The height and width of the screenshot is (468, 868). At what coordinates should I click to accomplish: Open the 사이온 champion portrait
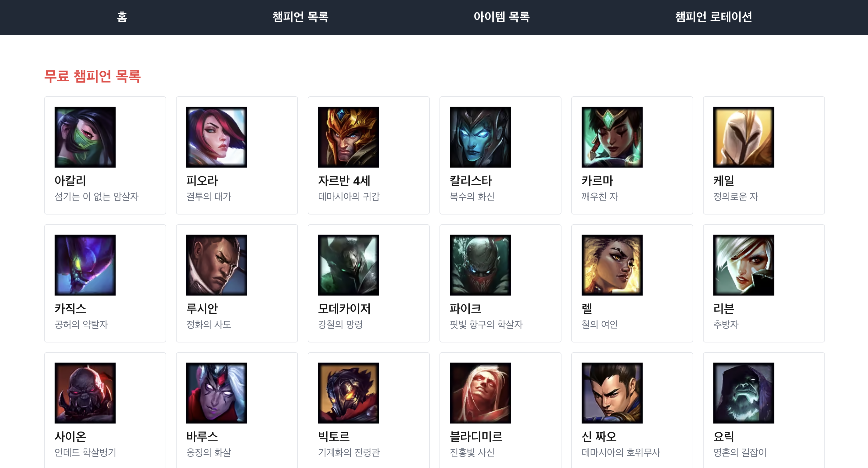click(85, 393)
